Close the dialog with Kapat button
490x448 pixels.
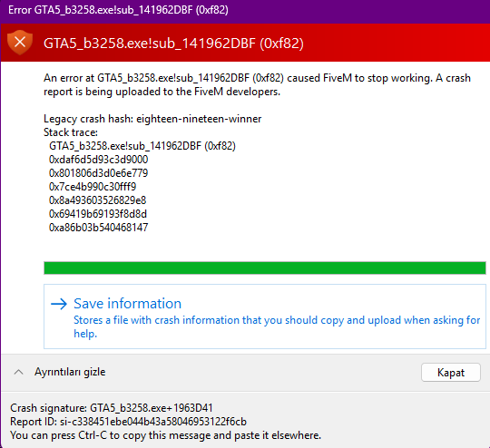coord(451,373)
